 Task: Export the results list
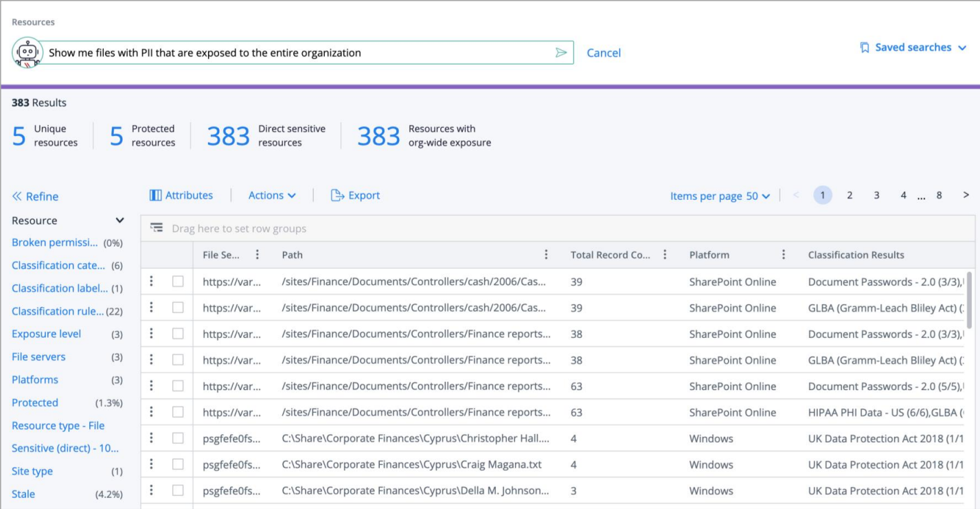point(355,195)
